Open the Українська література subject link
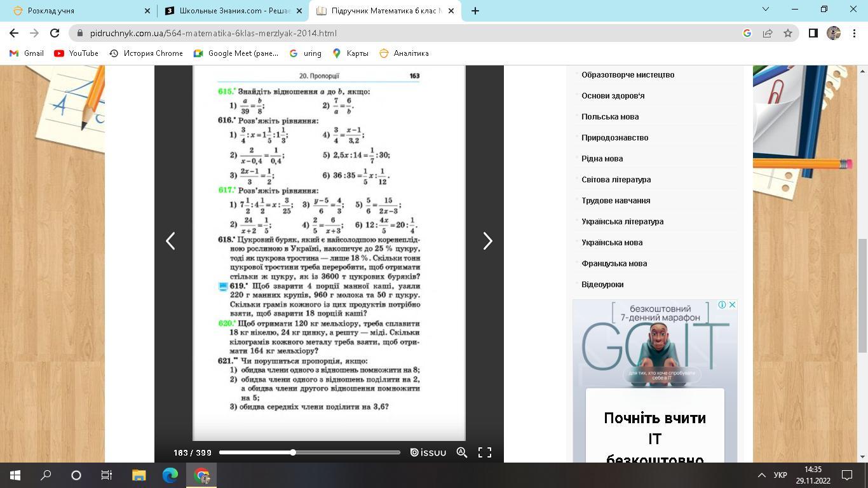 click(623, 222)
